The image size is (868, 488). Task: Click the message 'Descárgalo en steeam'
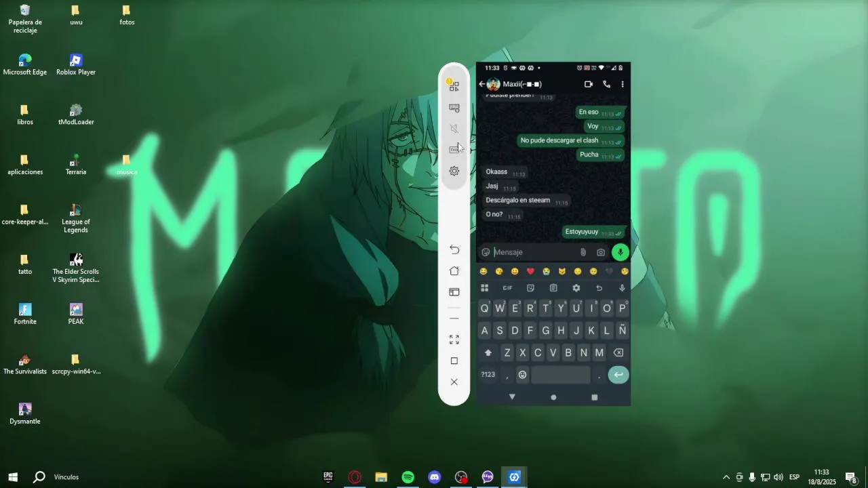pyautogui.click(x=527, y=201)
